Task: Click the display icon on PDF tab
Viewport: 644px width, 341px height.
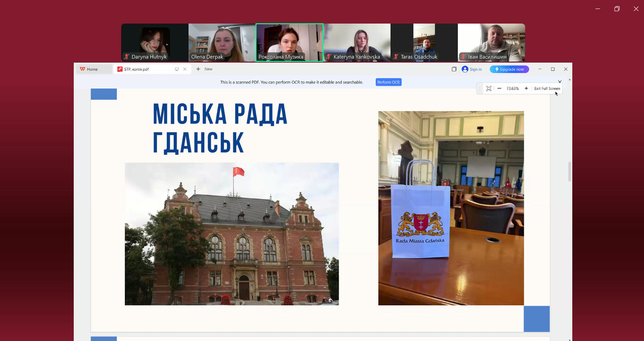Action: tap(177, 69)
